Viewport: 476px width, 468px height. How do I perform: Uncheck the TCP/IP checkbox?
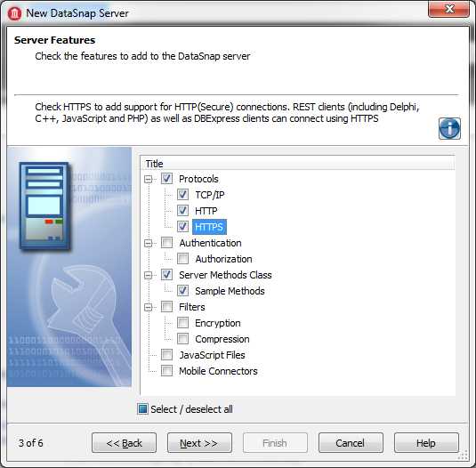[182, 195]
